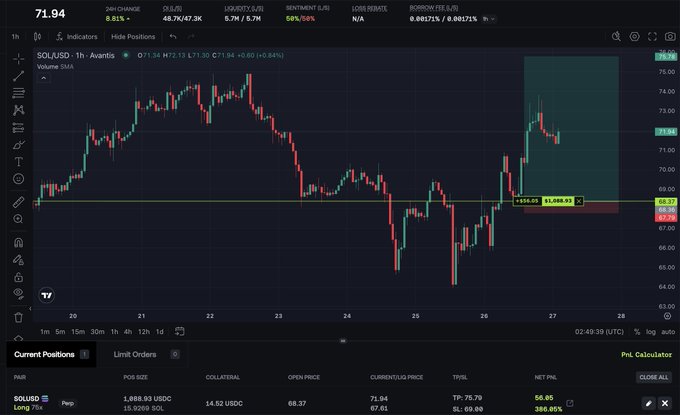This screenshot has height=415, width=680.
Task: Click the Perp badge on SOLUSD row
Action: [x=68, y=403]
